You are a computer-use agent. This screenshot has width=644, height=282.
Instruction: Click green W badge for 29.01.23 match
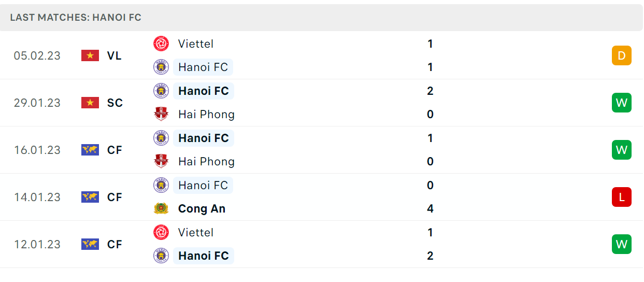pos(622,103)
